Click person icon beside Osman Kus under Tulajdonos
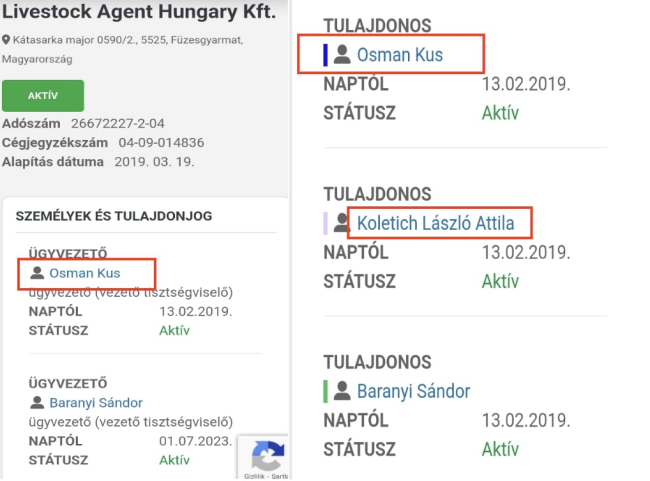Image resolution: width=650 pixels, height=481 pixels. pyautogui.click(x=342, y=55)
